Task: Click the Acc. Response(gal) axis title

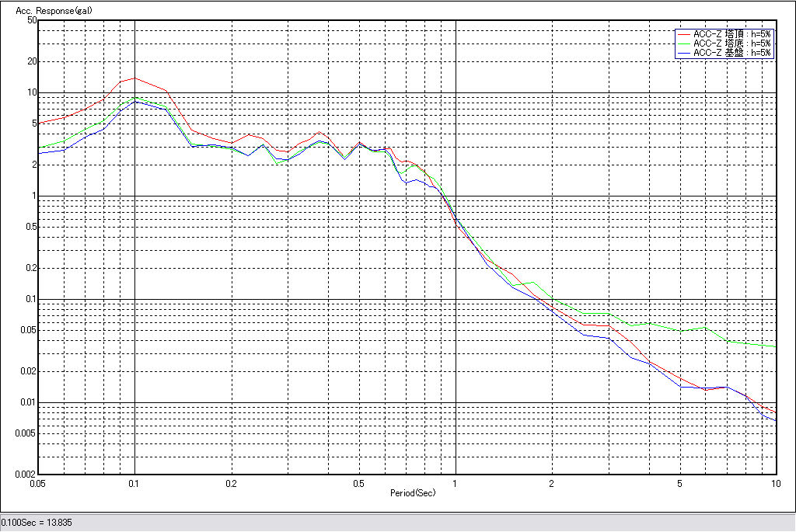Action: click(x=47, y=11)
